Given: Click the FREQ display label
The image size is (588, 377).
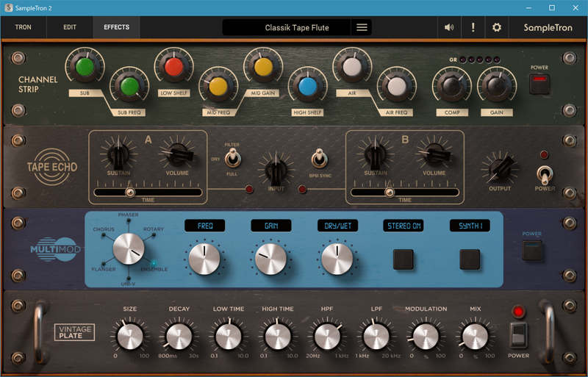Looking at the screenshot, I should (205, 226).
